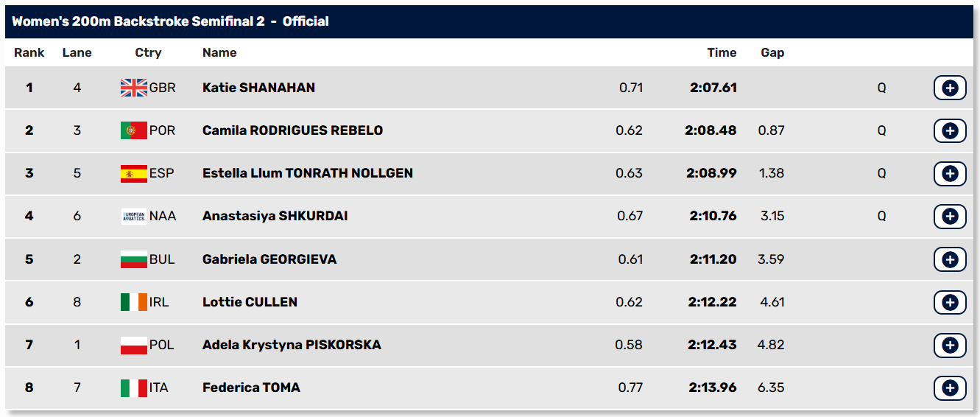Expand Anastasiya SHKURDAI result details
The image size is (980, 417).
pyautogui.click(x=950, y=216)
